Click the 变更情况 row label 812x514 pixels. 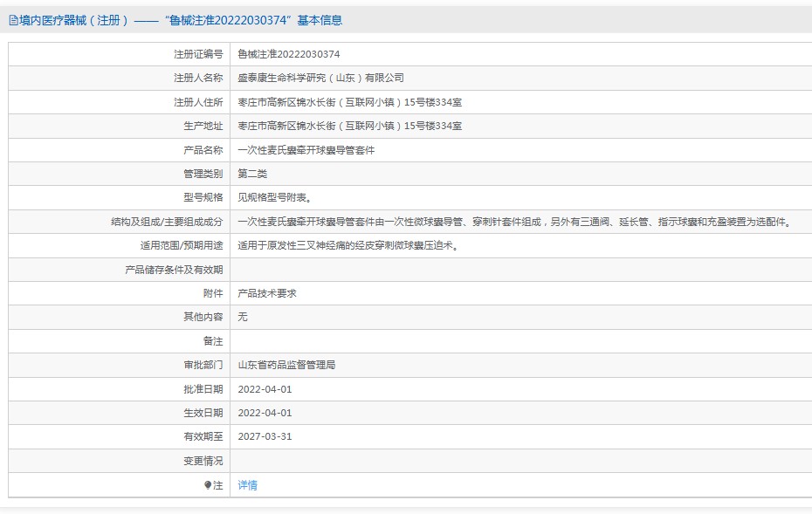pyautogui.click(x=203, y=461)
